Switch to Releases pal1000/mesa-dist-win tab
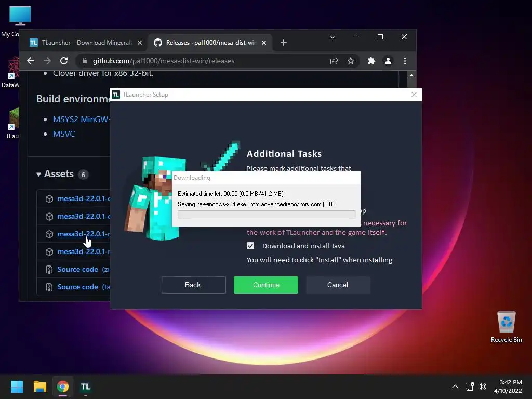The height and width of the screenshot is (399, 532). point(210,43)
